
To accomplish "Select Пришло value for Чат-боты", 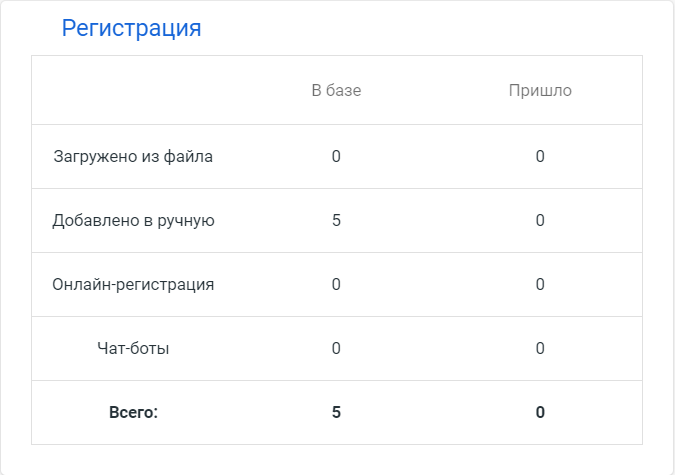I will 540,348.
